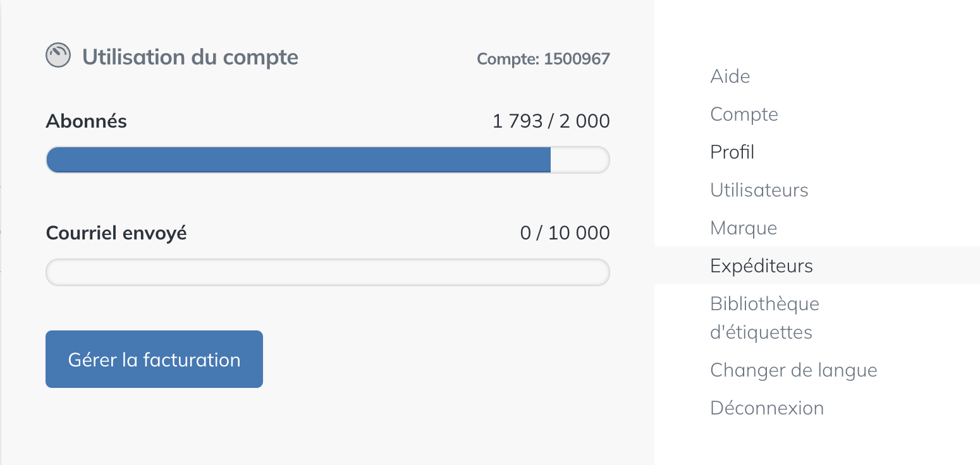Go to Utilisateurs in the menu
Viewport: 980px width, 465px height.
(759, 190)
